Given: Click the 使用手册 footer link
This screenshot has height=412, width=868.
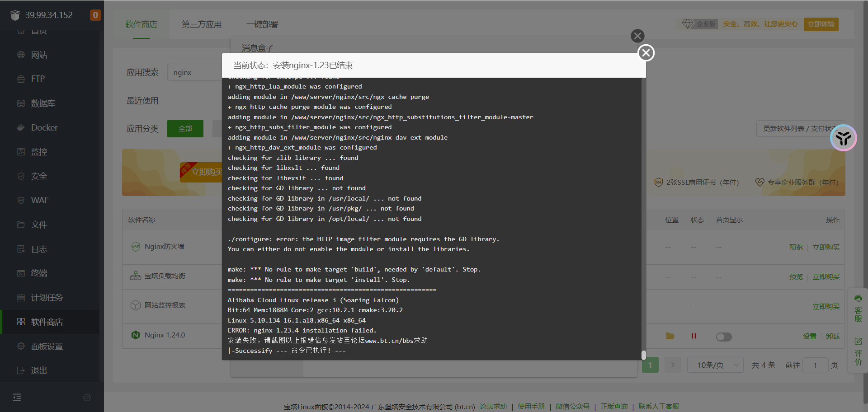Looking at the screenshot, I should [531, 407].
